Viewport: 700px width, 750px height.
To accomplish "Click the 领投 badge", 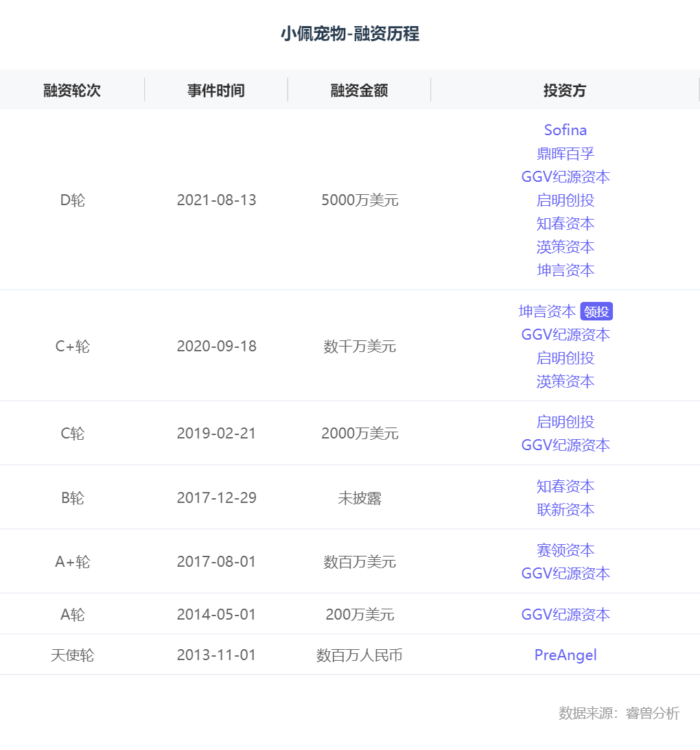I will tap(596, 312).
